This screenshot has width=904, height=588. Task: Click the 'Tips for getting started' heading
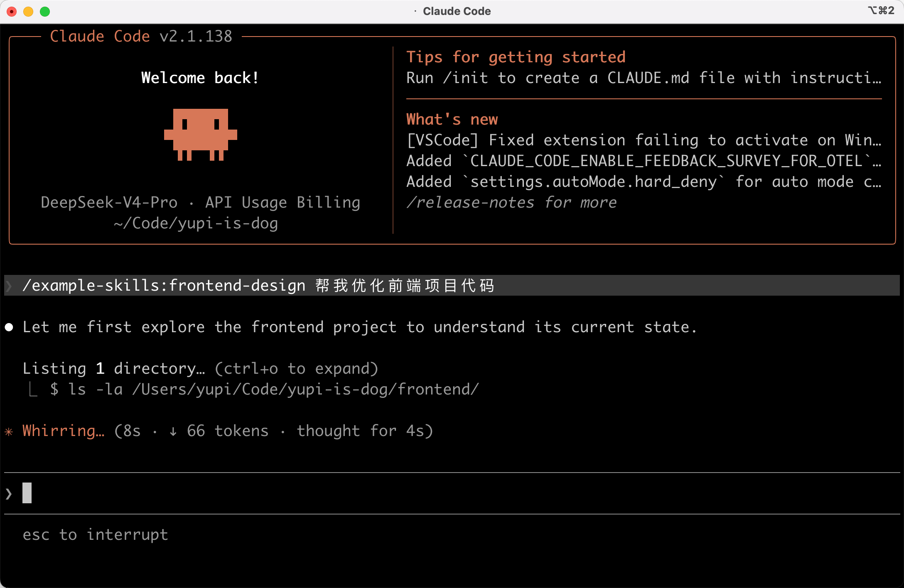[x=516, y=57]
